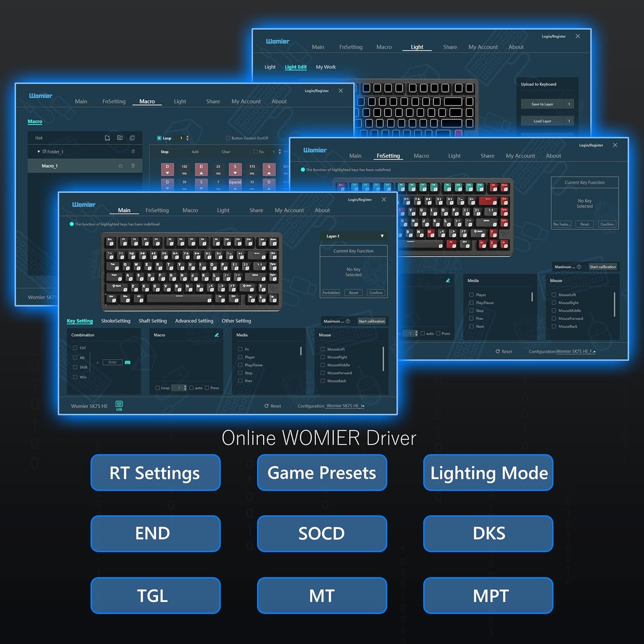Enable the MouseLeft binding

pyautogui.click(x=322, y=349)
